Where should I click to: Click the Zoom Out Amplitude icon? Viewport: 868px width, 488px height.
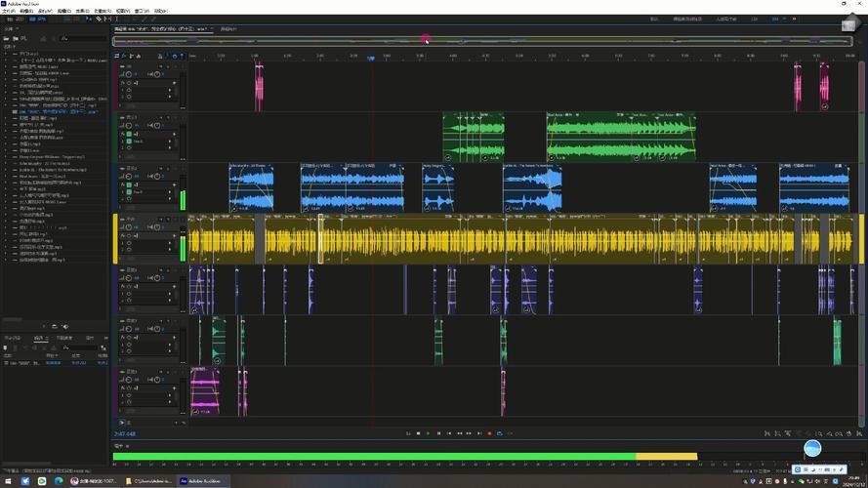click(777, 433)
